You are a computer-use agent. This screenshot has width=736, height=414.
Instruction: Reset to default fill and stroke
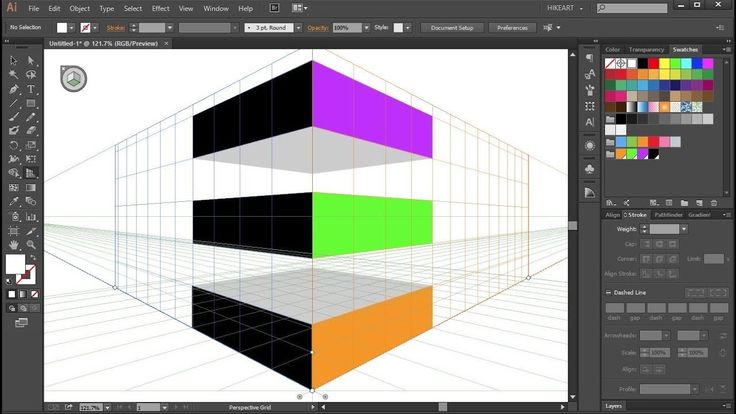pyautogui.click(x=9, y=281)
